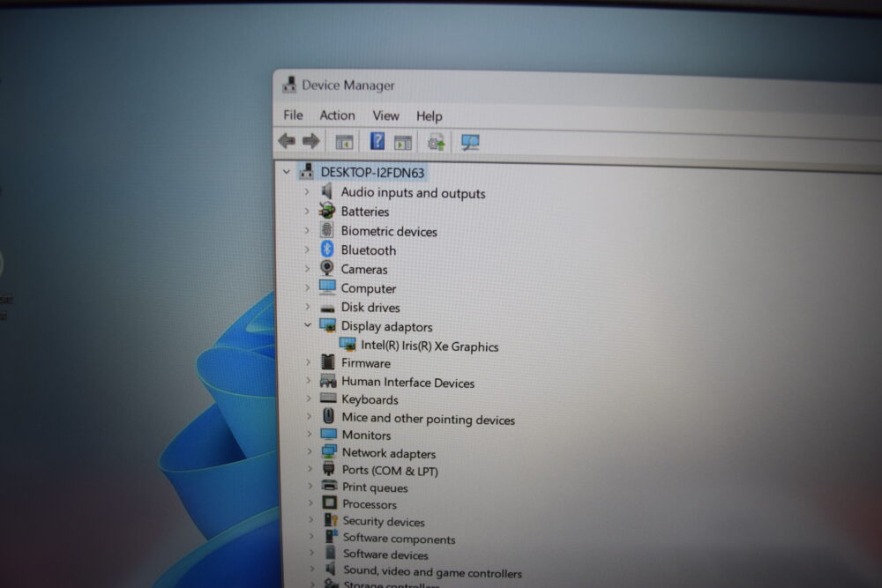The width and height of the screenshot is (882, 588).
Task: Click the Bluetooth logo icon
Action: [327, 249]
